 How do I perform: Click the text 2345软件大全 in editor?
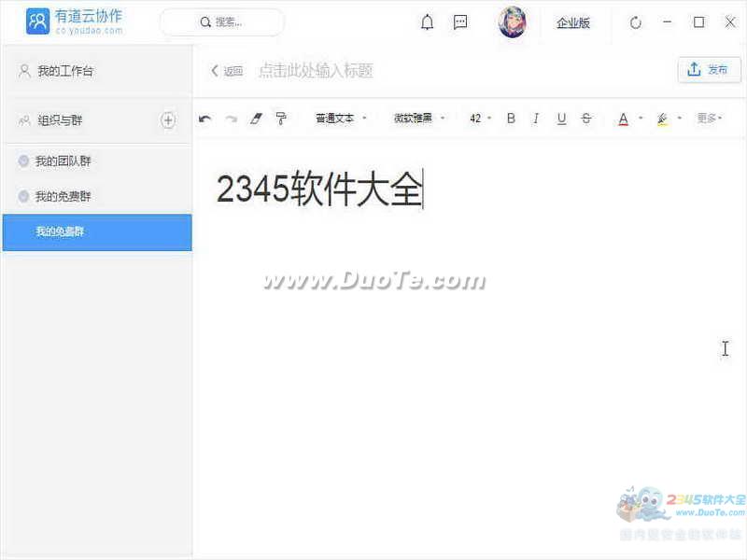click(x=319, y=189)
